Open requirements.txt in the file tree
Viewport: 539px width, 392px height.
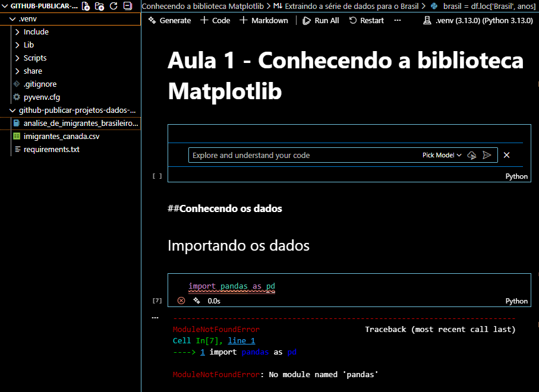coord(51,150)
